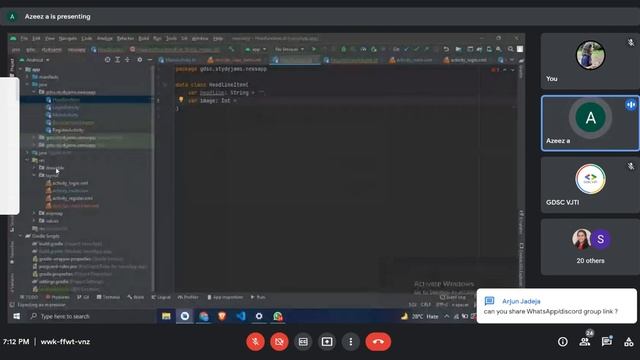Image resolution: width=640 pixels, height=360 pixels.
Task: Expand the manifests folder
Action: tap(28, 77)
